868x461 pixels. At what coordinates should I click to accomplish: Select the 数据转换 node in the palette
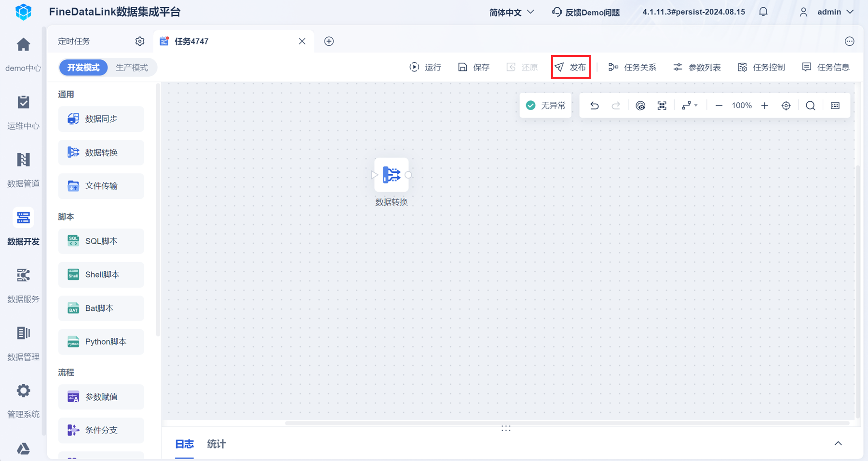pos(101,153)
